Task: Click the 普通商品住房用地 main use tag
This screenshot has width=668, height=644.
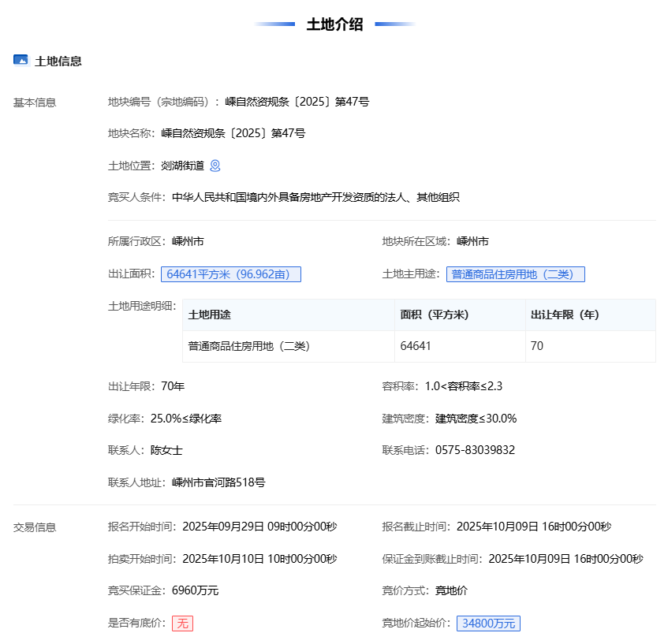Action: pyautogui.click(x=515, y=274)
